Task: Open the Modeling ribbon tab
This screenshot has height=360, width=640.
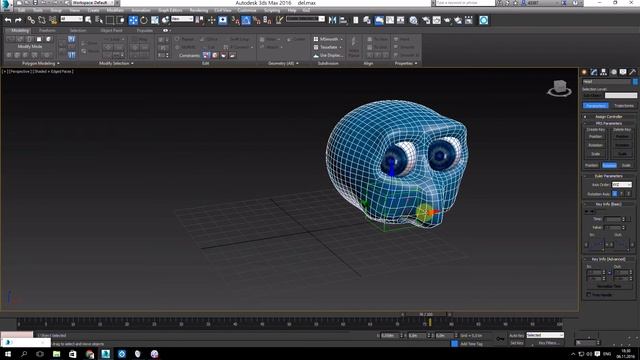Action: coord(20,31)
